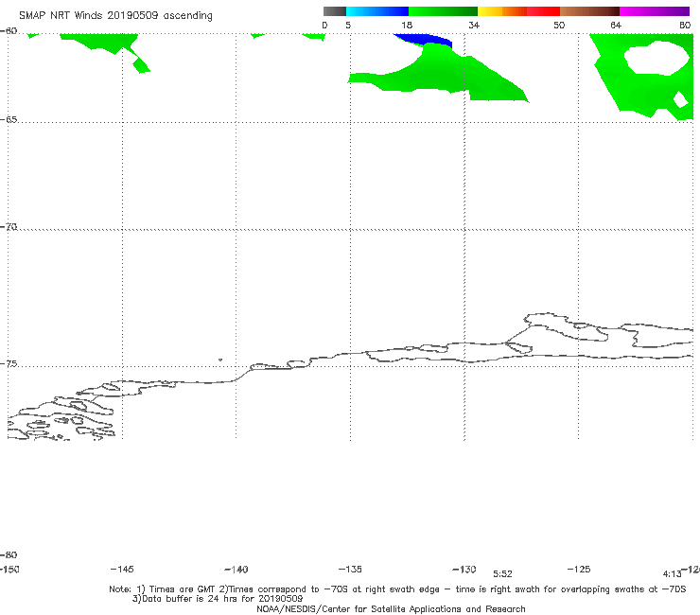Click the color bar label "0"

(324, 26)
